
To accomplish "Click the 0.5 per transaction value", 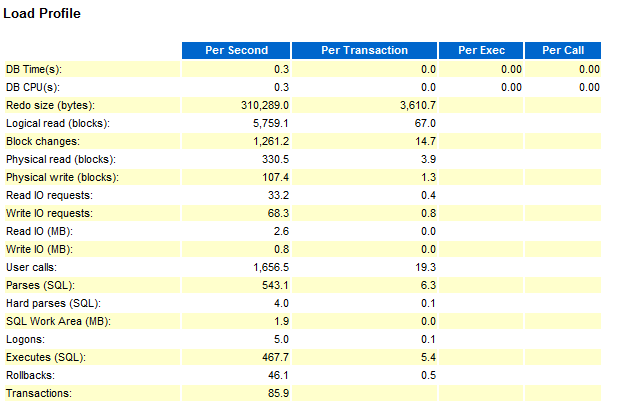I will click(428, 376).
